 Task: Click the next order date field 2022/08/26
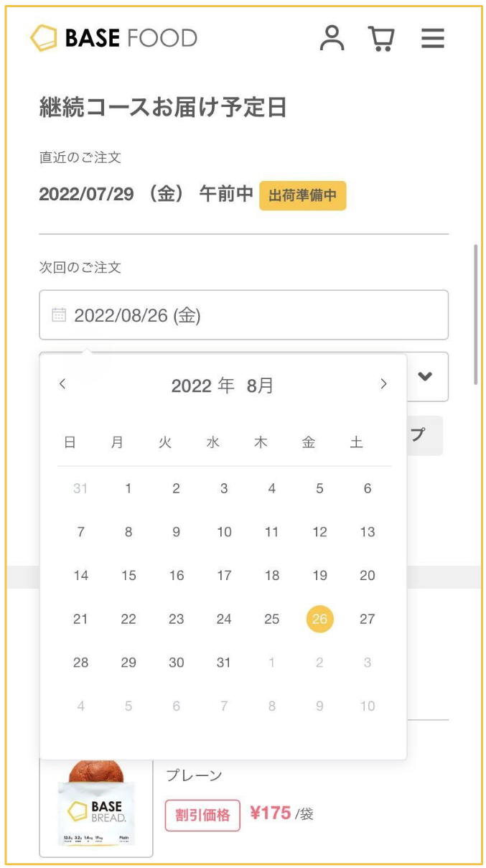[244, 314]
